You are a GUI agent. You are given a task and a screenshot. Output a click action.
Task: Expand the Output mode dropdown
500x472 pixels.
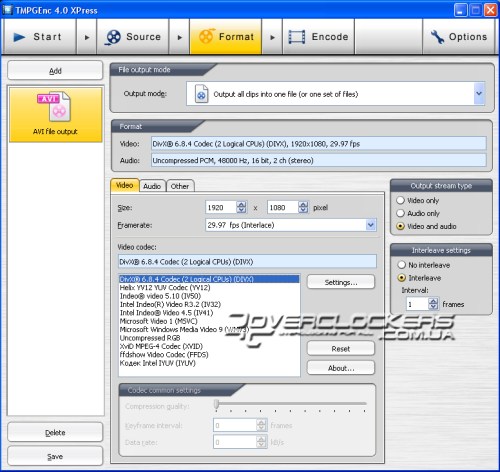479,94
